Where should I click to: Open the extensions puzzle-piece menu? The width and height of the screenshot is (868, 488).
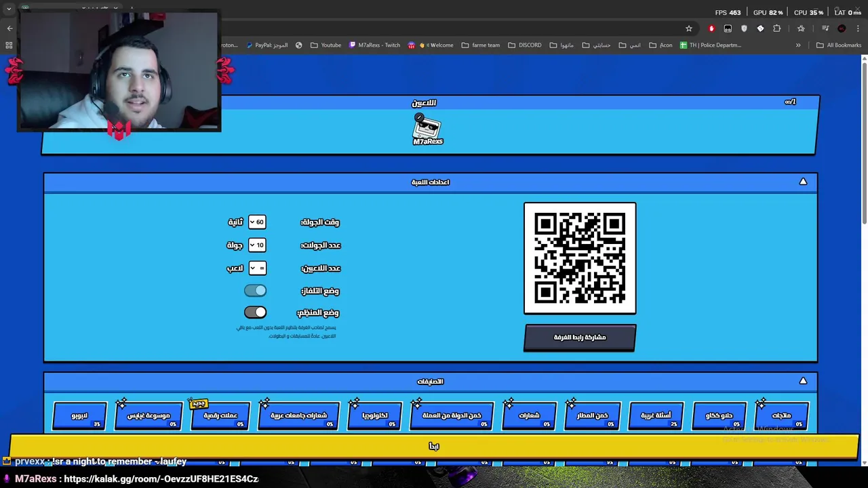pyautogui.click(x=777, y=28)
